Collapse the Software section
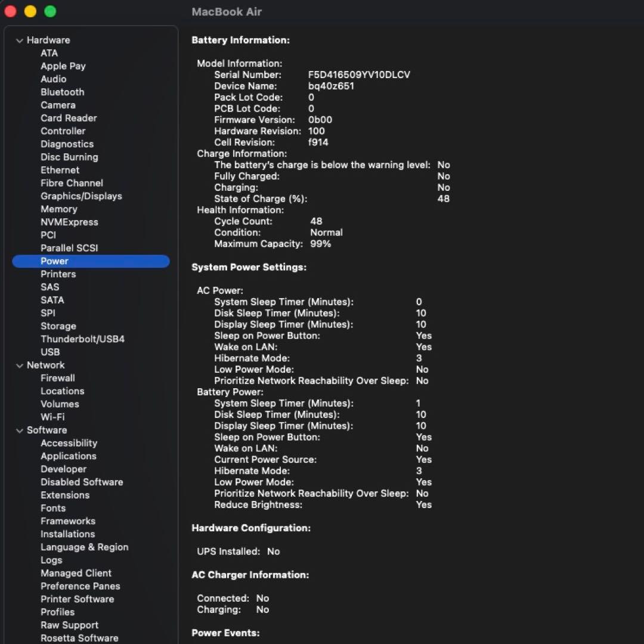The width and height of the screenshot is (644, 644). [x=20, y=430]
